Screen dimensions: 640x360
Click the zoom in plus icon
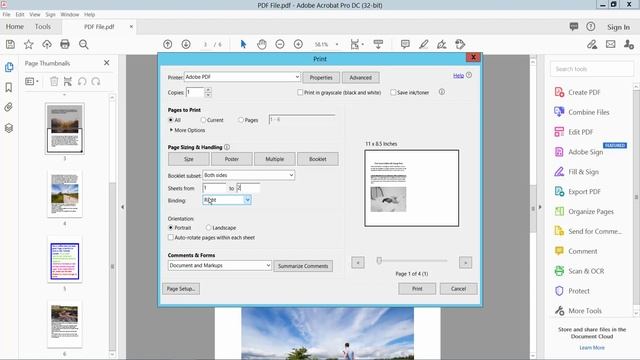[298, 44]
